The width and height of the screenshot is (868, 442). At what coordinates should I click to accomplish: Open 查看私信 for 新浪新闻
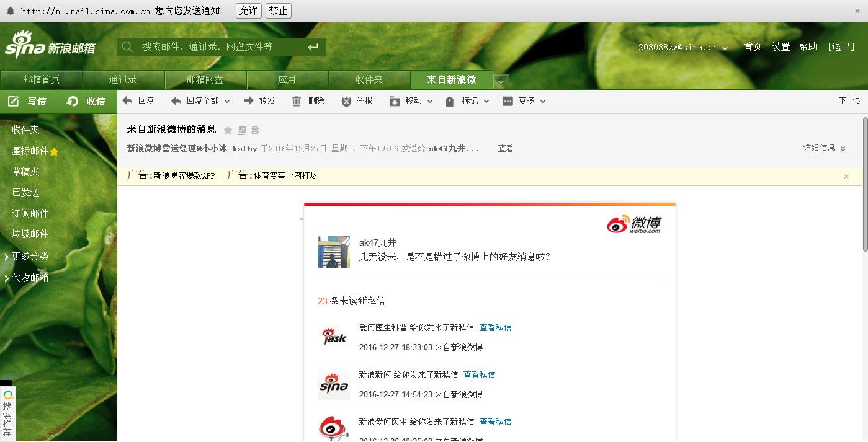tap(479, 374)
